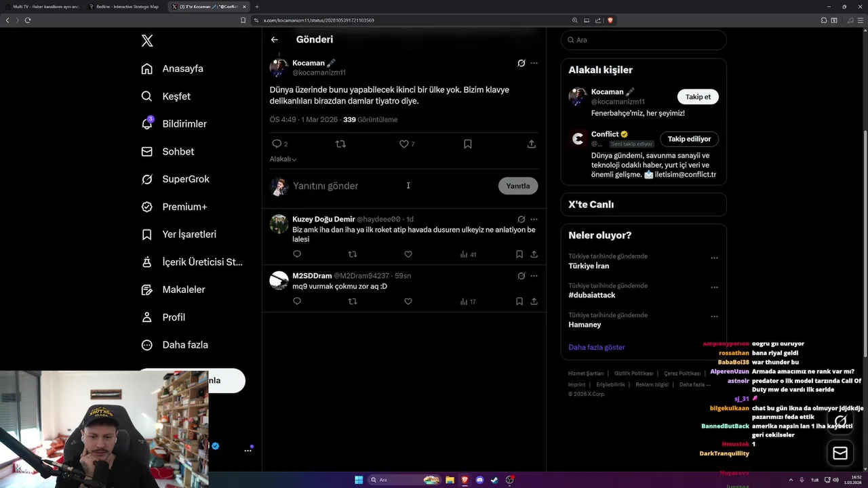The image size is (868, 488).
Task: Expand the Alakalı sort dropdown
Action: 283,159
